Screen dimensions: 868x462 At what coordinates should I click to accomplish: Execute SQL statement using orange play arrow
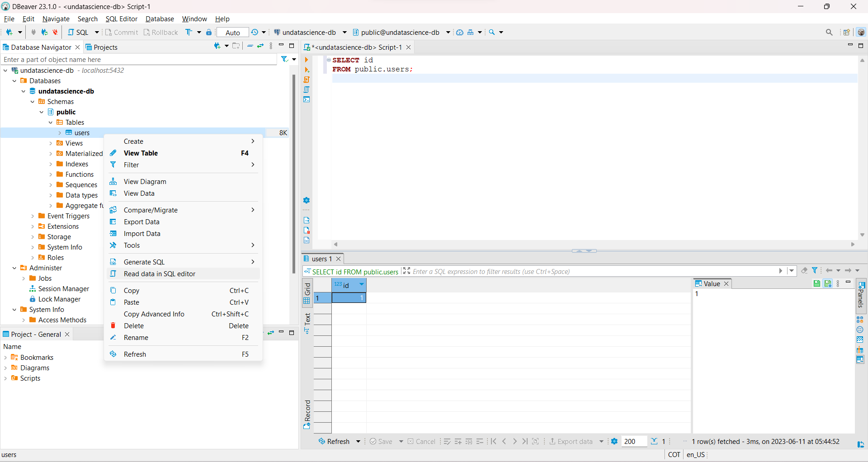tap(307, 60)
